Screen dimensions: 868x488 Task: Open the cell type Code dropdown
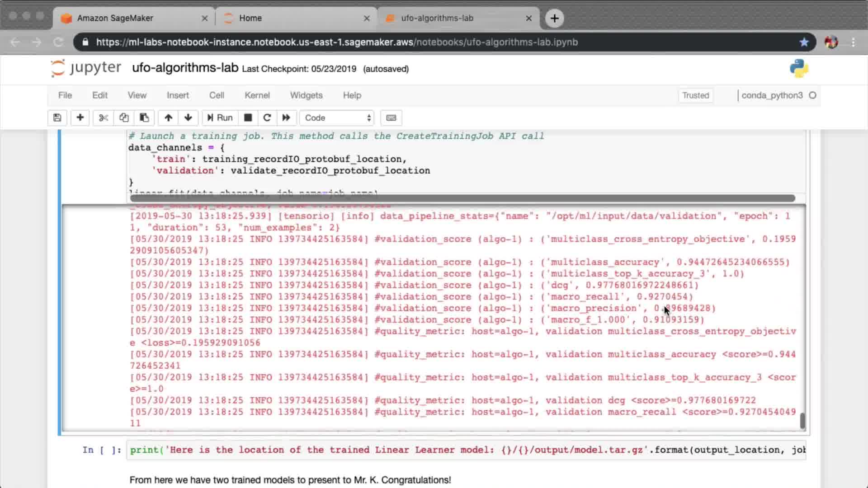pyautogui.click(x=337, y=118)
